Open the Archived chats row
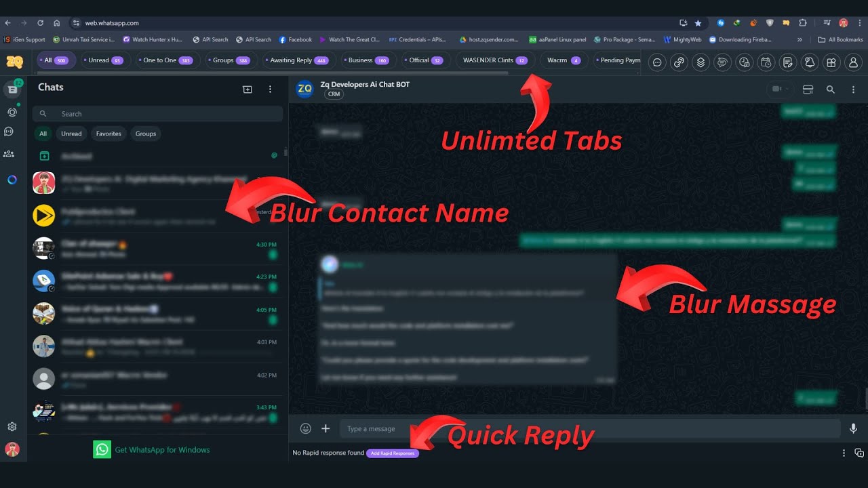This screenshot has height=488, width=868. [157, 156]
